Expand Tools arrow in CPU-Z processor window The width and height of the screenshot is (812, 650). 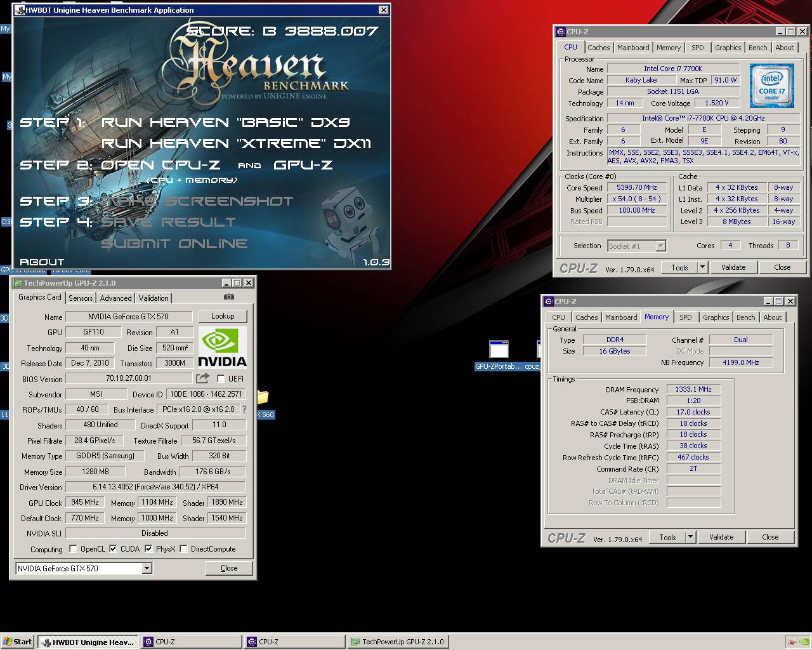click(702, 267)
